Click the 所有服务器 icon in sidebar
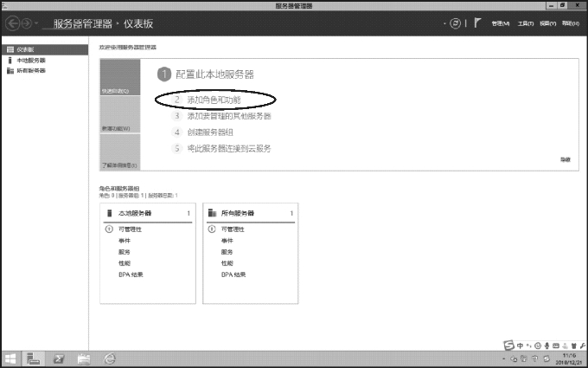This screenshot has height=368, width=588. 10,71
